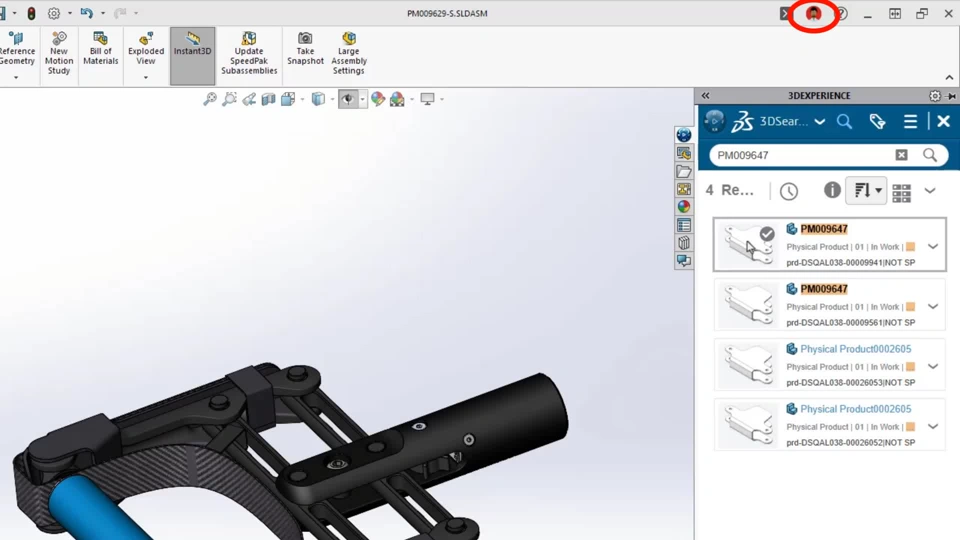Open the sort order dropdown

(x=866, y=191)
